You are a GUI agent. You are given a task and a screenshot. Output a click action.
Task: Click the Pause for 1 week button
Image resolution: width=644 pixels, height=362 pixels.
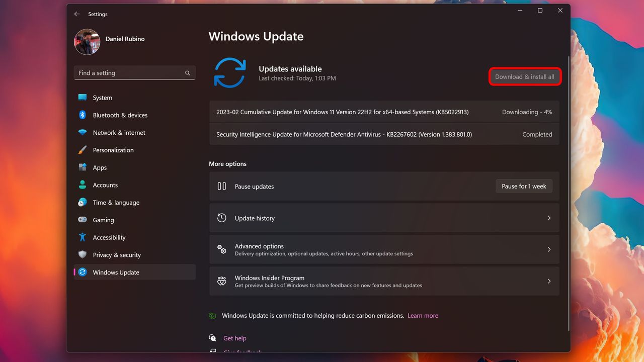pos(524,186)
